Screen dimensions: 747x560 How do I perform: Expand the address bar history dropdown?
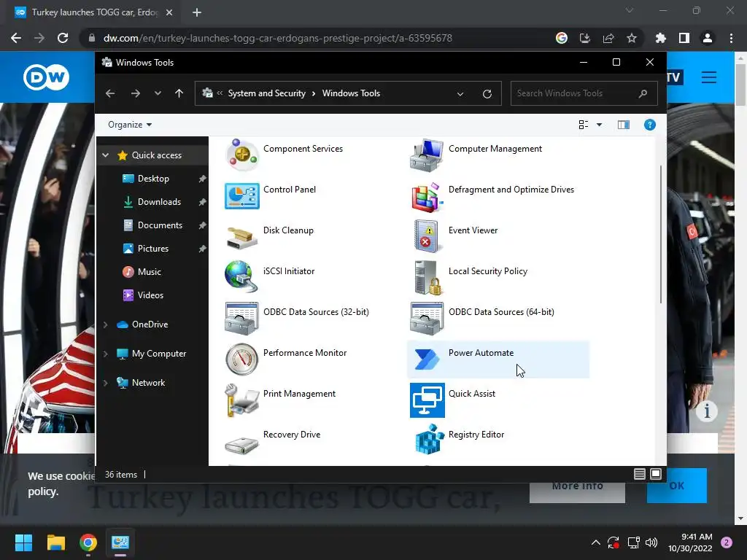click(460, 94)
